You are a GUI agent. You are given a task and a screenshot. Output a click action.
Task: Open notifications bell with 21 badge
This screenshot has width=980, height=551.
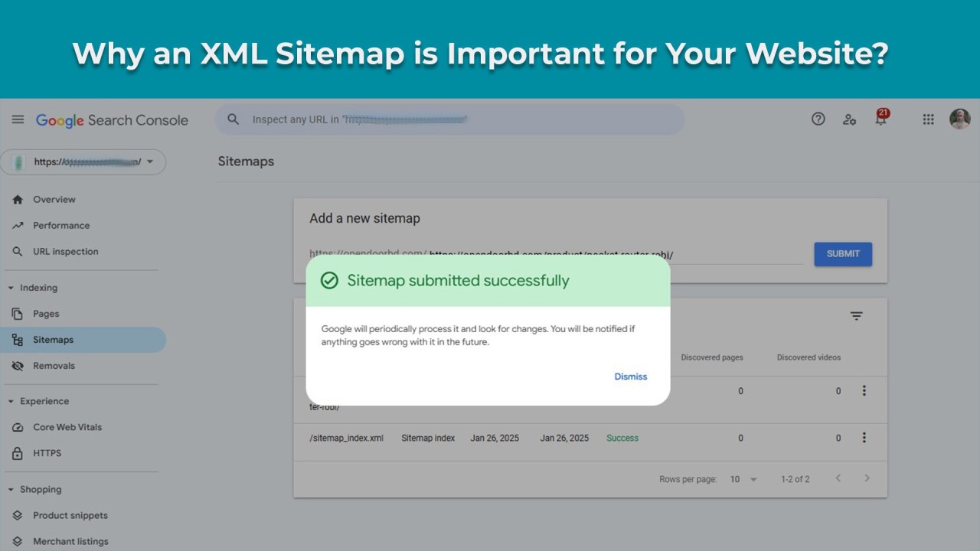(881, 118)
